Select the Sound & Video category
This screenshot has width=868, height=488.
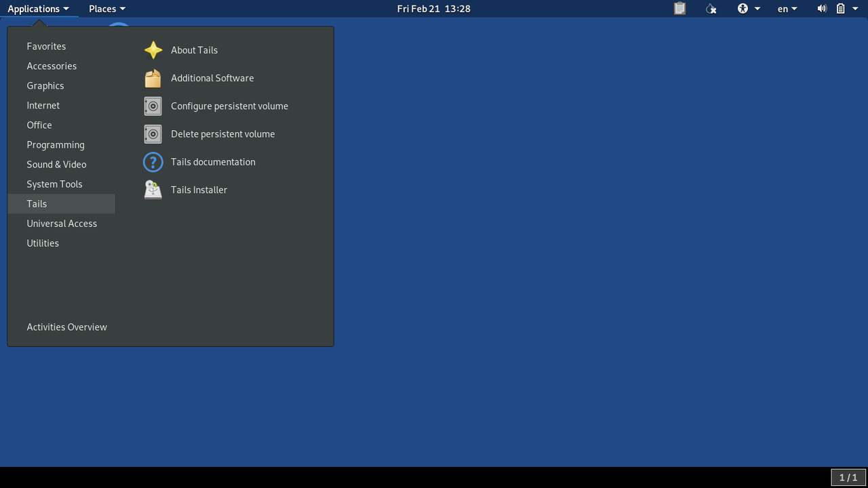coord(61,164)
